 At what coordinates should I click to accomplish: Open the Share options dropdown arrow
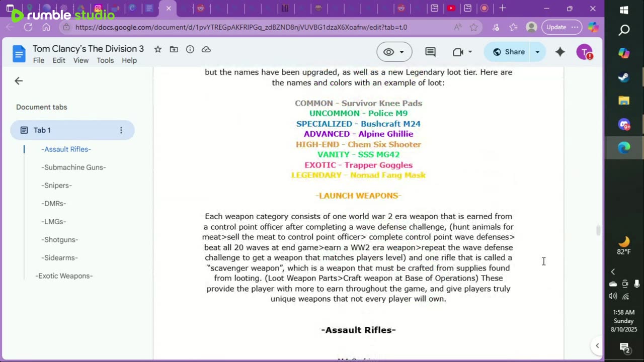[x=537, y=52]
